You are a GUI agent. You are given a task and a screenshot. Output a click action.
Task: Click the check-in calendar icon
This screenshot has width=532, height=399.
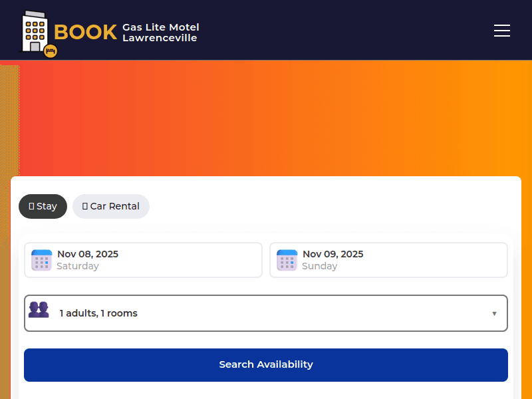click(41, 260)
